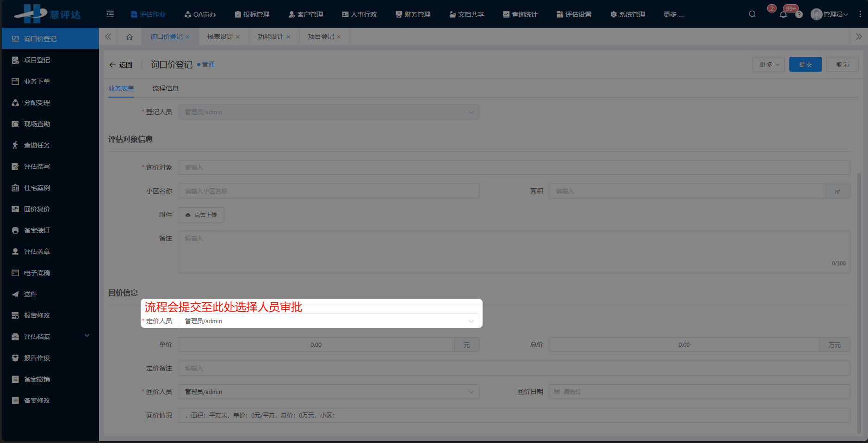Open the 财务管理 menu
This screenshot has width=868, height=443.
tap(413, 14)
